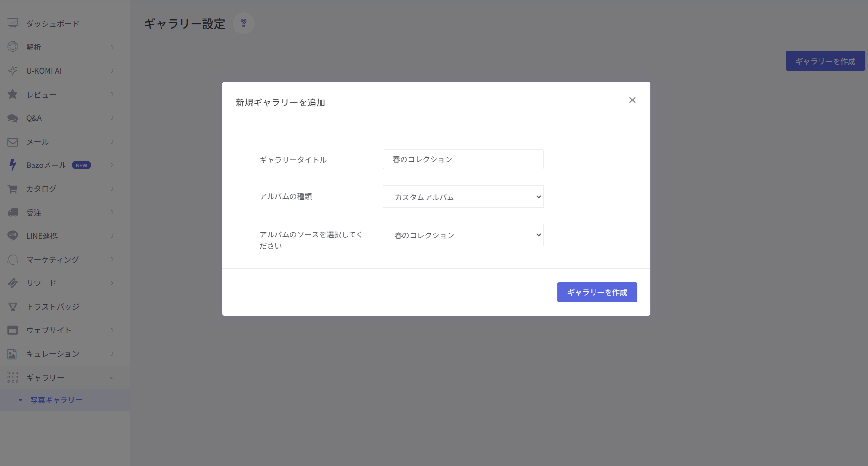The width and height of the screenshot is (868, 466).
Task: Click the カタログ cart icon
Action: (x=13, y=189)
